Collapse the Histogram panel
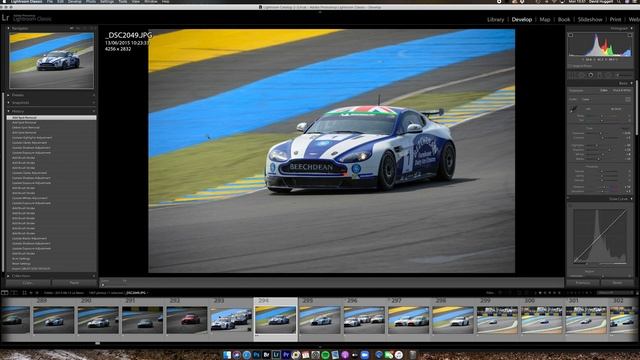Viewport: 640px width, 360px height. tap(631, 28)
